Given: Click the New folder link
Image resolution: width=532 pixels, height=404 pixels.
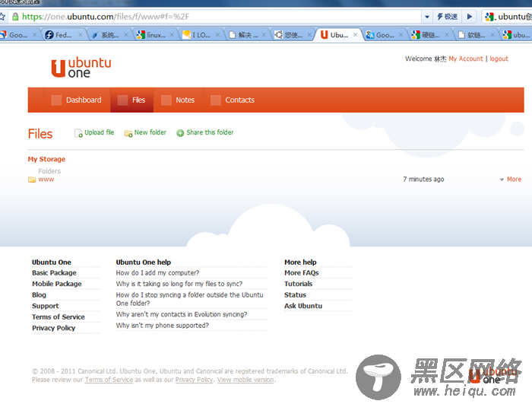Looking at the screenshot, I should click(x=150, y=132).
